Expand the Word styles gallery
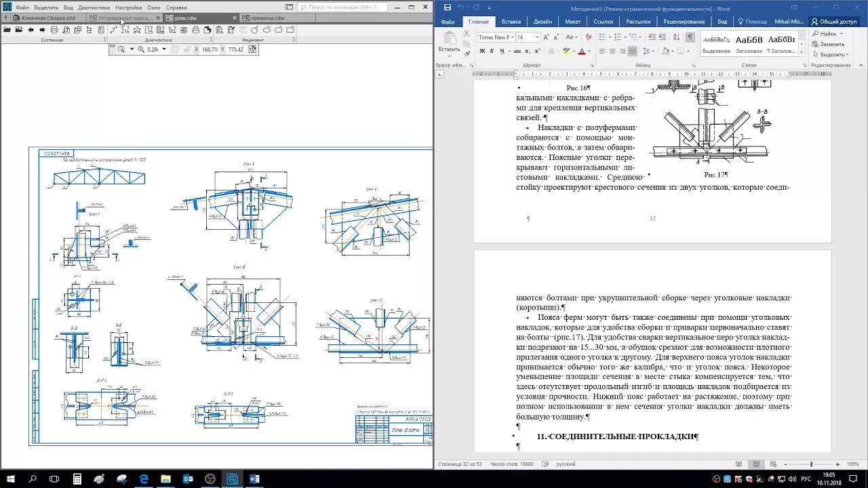The image size is (868, 488). 801,52
